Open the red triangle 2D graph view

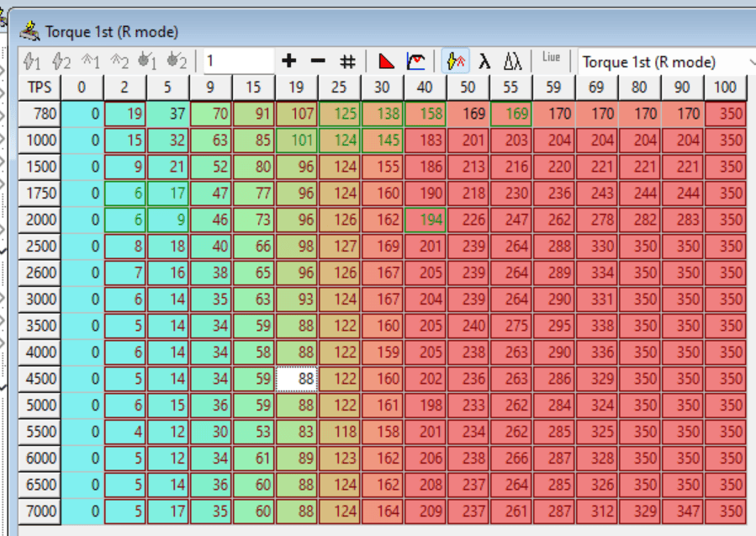(x=386, y=61)
